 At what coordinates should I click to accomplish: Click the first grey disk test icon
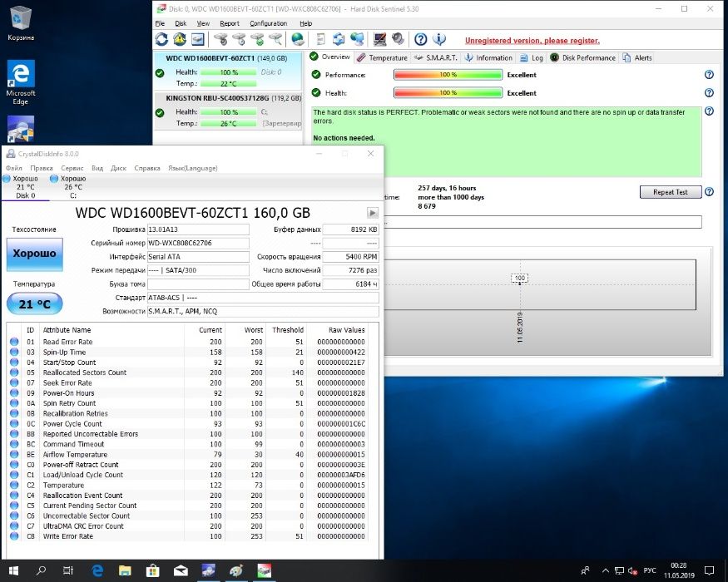click(220, 39)
